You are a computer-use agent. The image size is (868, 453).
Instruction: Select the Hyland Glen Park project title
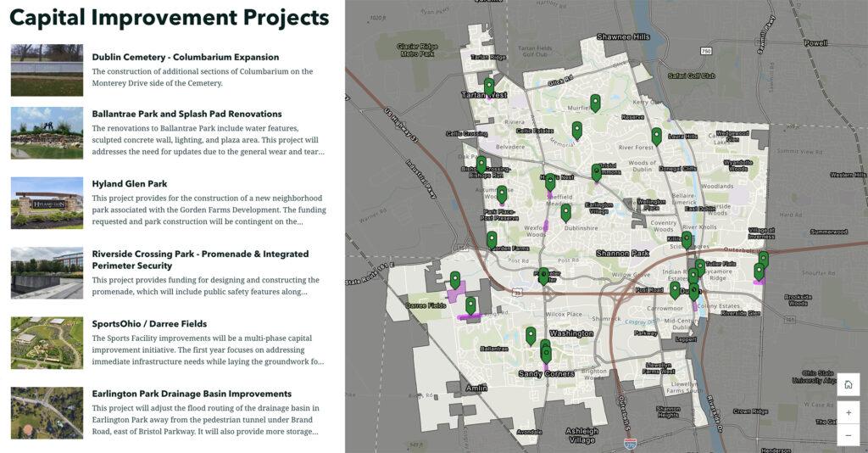130,184
